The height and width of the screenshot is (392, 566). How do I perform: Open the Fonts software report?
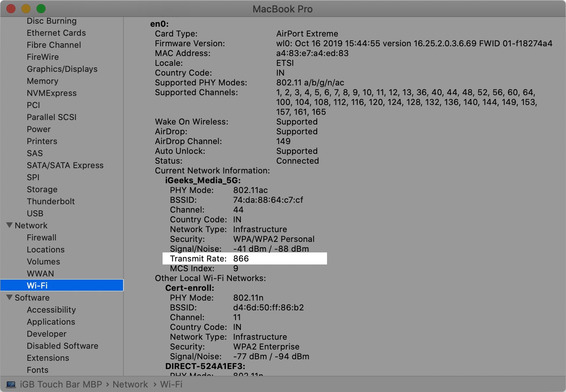pyautogui.click(x=37, y=370)
